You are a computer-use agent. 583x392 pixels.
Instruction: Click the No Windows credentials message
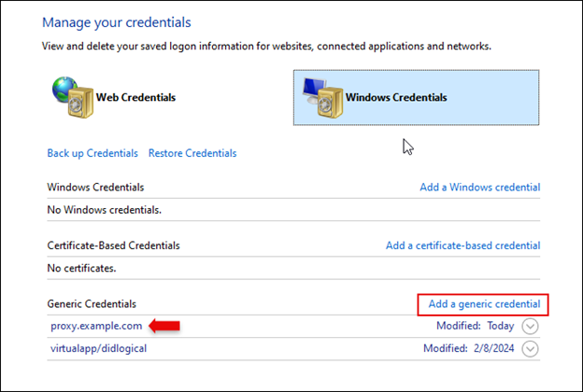coord(104,210)
